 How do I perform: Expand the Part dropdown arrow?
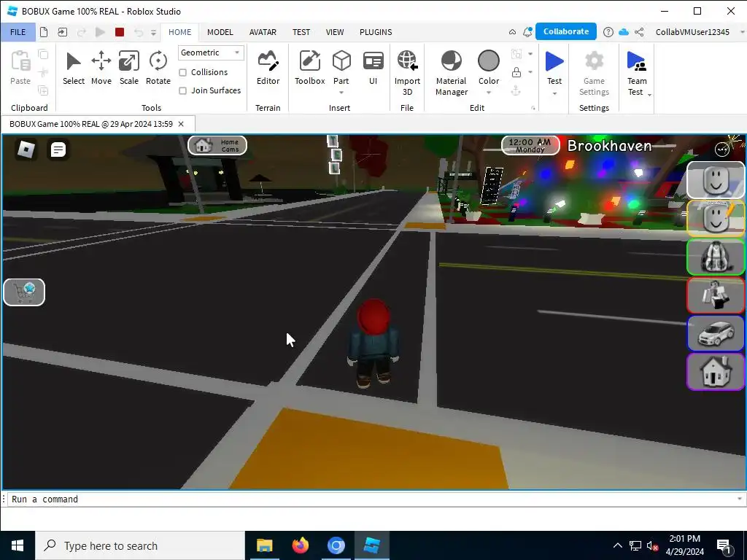pos(341,93)
